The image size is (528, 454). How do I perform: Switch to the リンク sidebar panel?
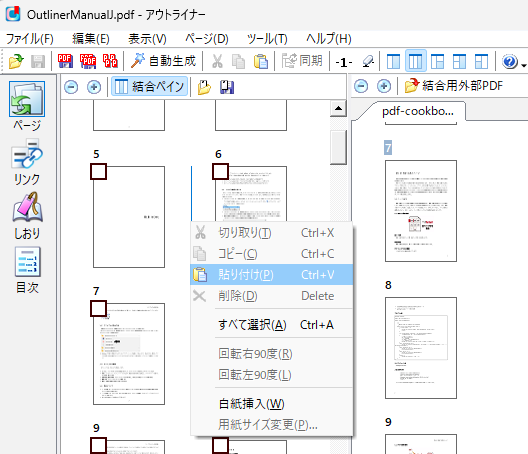pos(27,162)
